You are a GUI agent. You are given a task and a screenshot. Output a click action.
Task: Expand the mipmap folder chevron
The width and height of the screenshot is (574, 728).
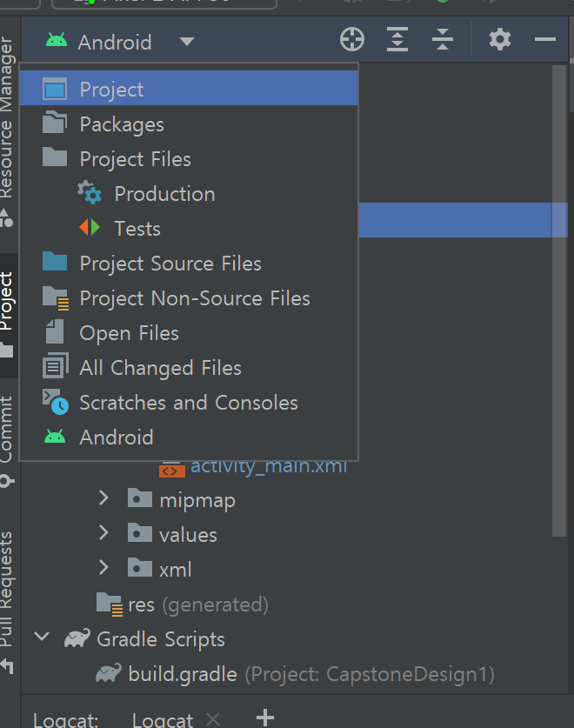[x=103, y=498]
